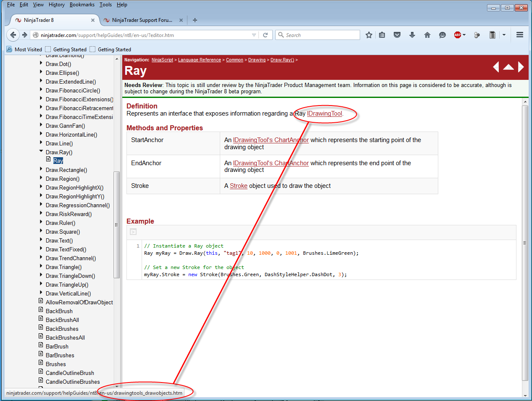Viewport: 532px width, 401px height.
Task: Open the File menu
Action: click(x=11, y=5)
